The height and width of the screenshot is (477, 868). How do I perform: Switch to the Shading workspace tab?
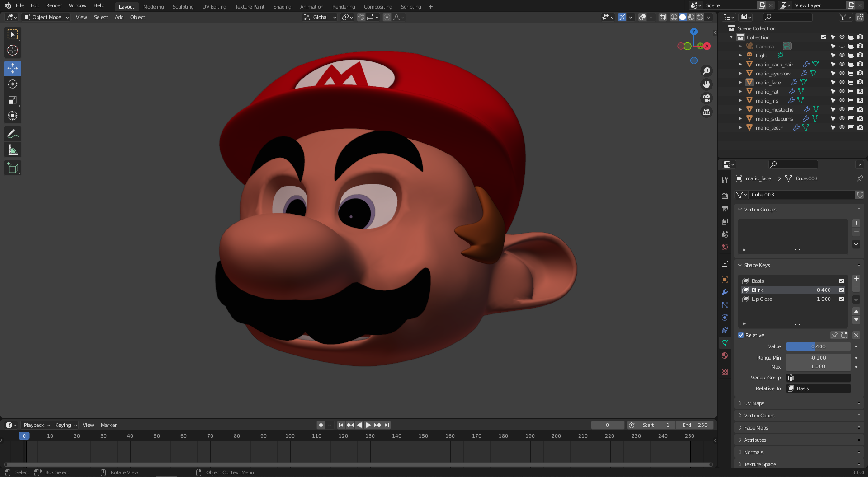click(x=282, y=7)
